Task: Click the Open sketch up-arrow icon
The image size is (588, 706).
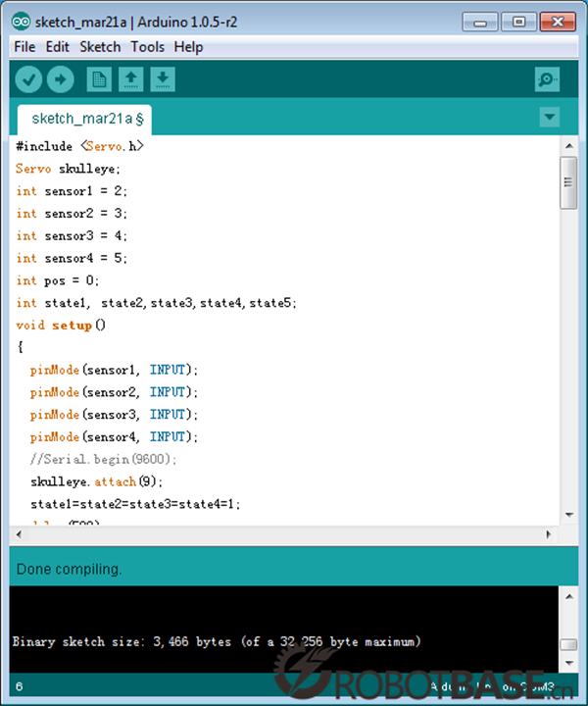Action: 130,79
